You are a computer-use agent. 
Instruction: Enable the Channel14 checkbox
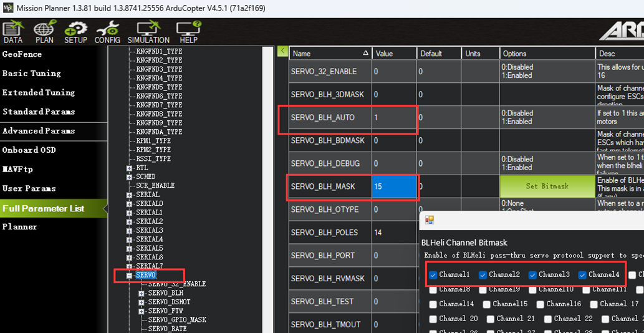pyautogui.click(x=433, y=304)
